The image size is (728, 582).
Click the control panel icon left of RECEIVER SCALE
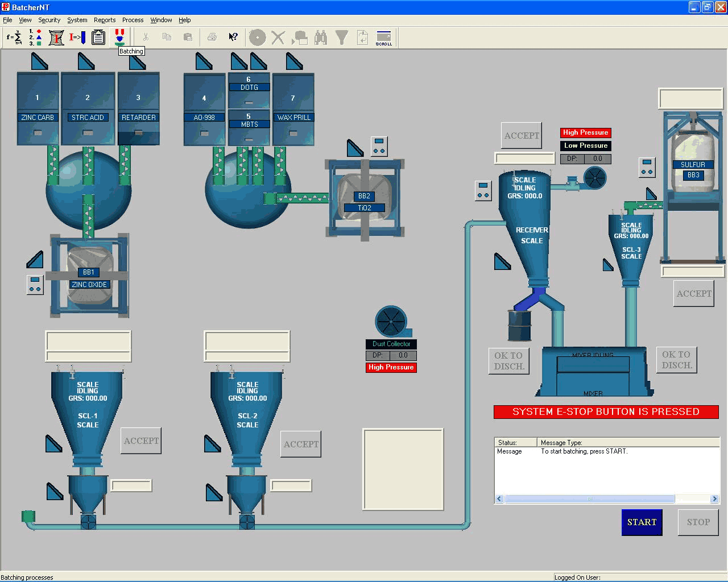click(483, 190)
